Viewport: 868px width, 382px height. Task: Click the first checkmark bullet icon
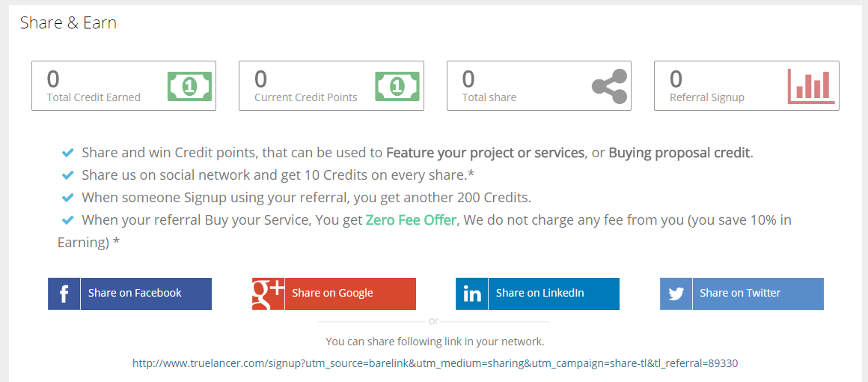point(67,153)
